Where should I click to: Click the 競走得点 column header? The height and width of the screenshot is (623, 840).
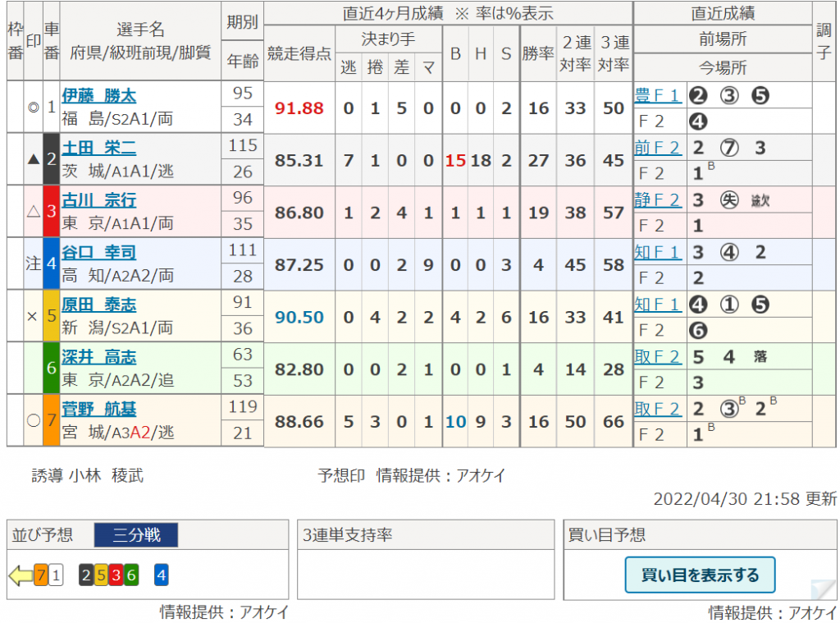tap(299, 53)
